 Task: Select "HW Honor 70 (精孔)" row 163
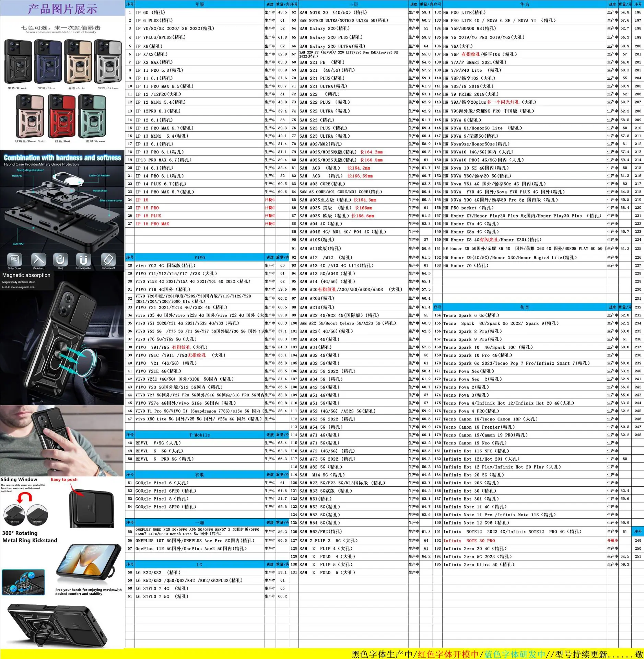click(x=525, y=265)
